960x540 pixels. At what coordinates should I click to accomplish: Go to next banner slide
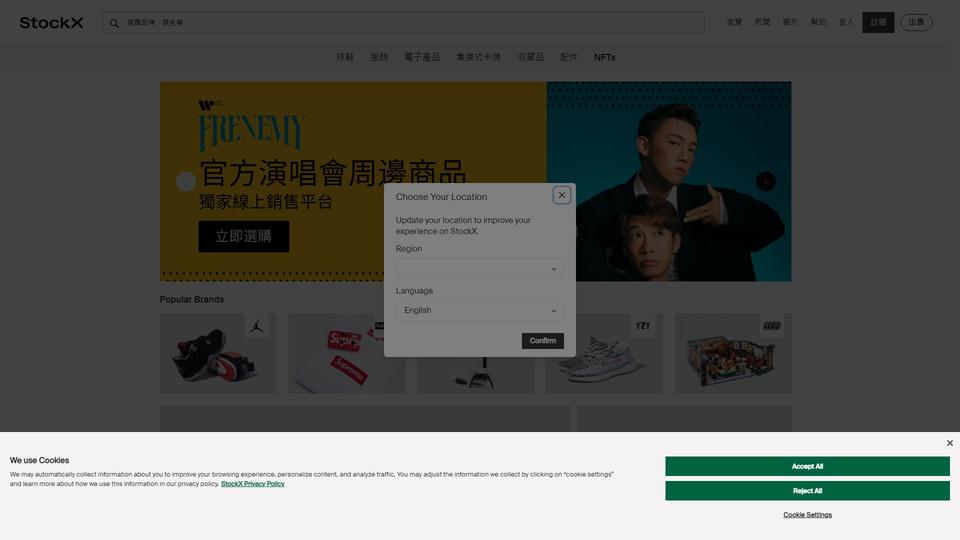coord(765,181)
